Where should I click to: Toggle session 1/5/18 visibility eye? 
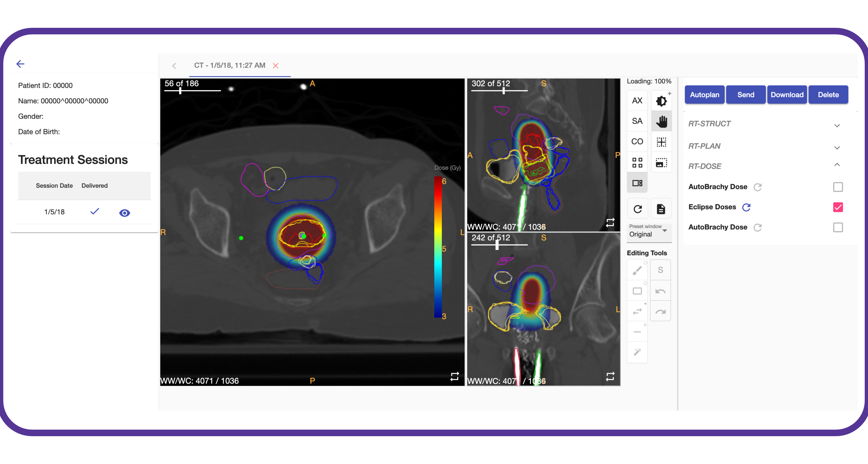click(124, 213)
